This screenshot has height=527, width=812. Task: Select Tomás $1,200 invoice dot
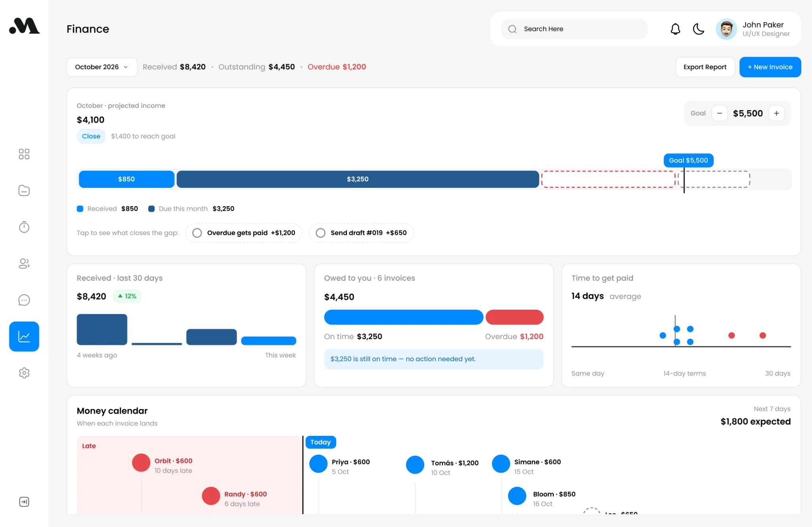tap(415, 465)
